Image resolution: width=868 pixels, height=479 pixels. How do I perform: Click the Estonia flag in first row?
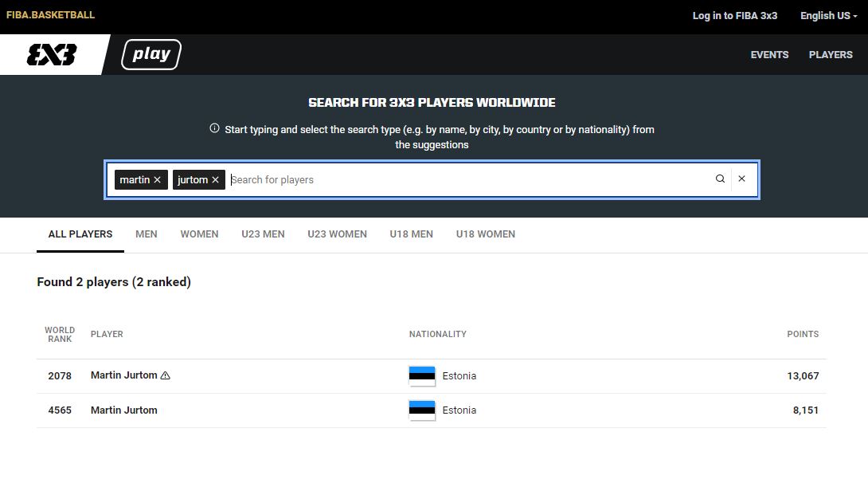coord(422,376)
